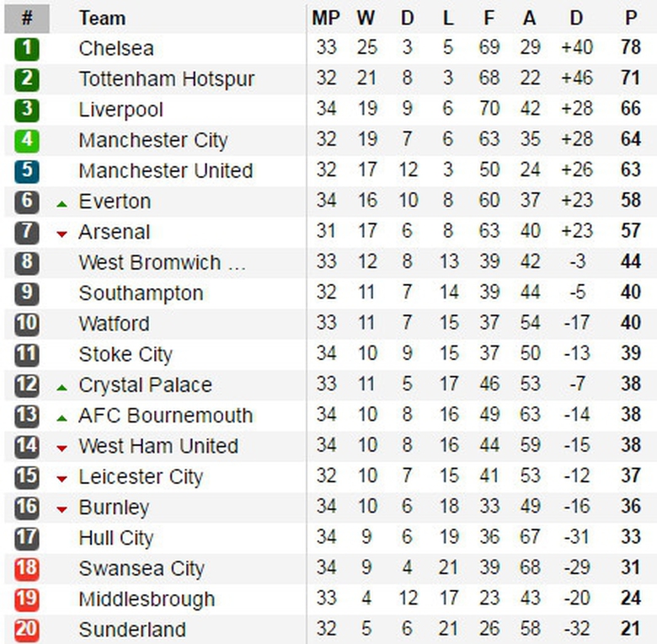
Task: Click Chelsea's rank 1 green badge
Action: (x=27, y=49)
